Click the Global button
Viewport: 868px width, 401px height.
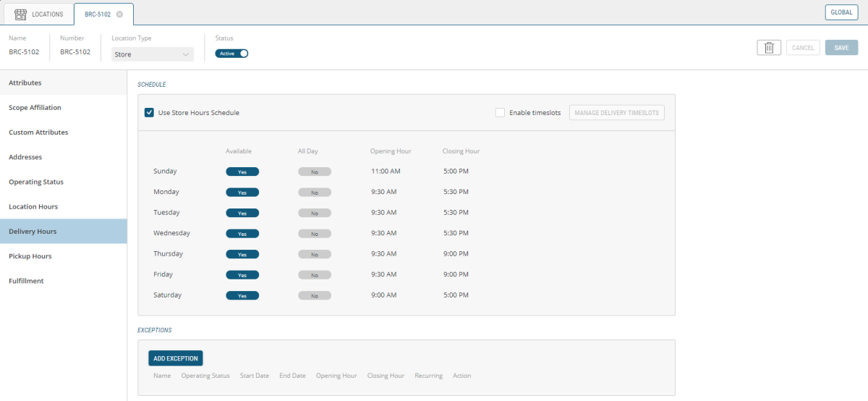click(x=841, y=12)
